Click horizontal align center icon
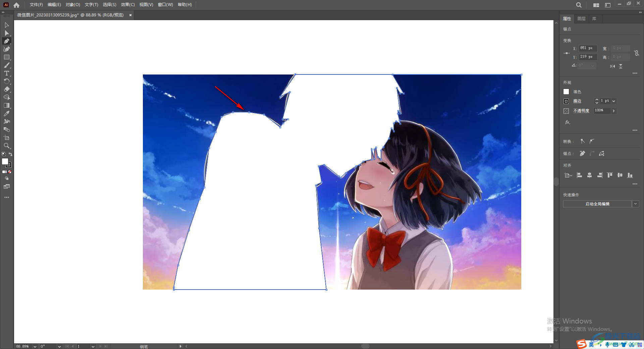 pyautogui.click(x=589, y=175)
